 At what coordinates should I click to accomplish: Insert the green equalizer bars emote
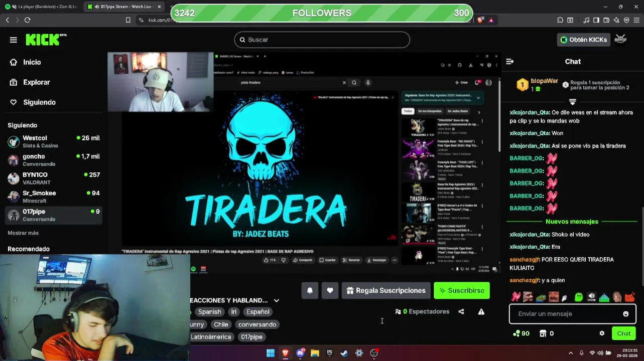click(604, 297)
